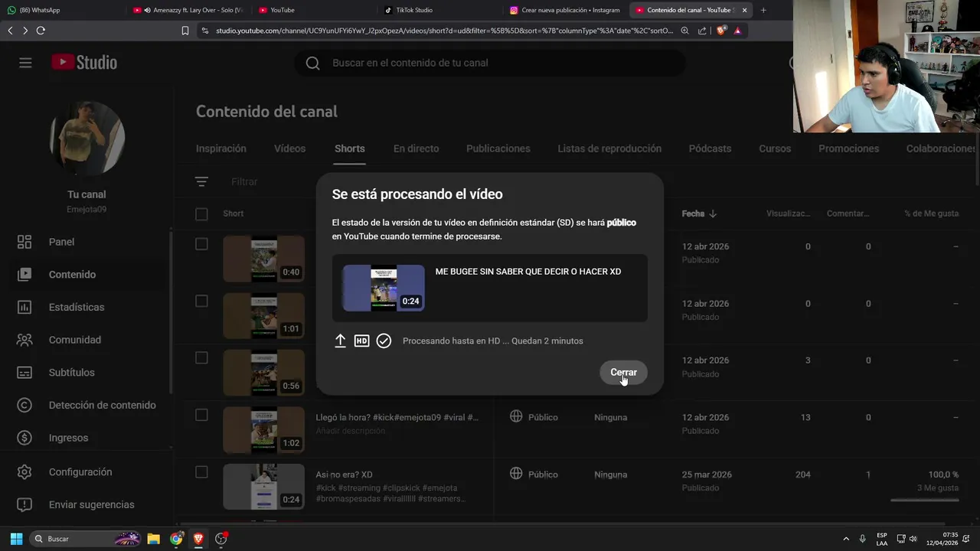Switch to the Inspiración tab

[220, 148]
